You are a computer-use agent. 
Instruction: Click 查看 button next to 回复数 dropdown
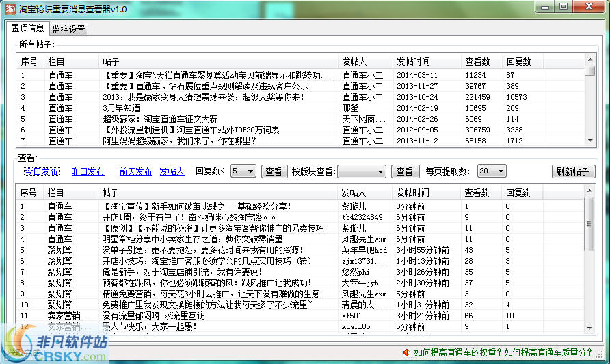click(x=274, y=171)
